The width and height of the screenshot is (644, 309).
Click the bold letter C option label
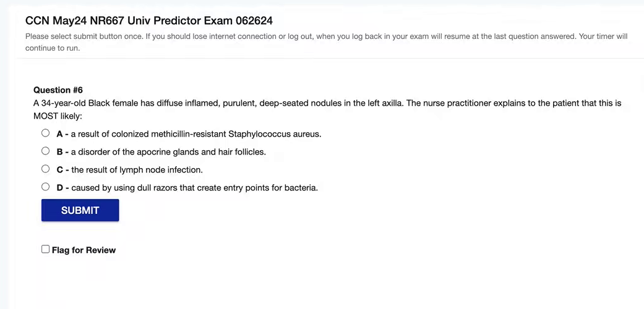pos(61,170)
